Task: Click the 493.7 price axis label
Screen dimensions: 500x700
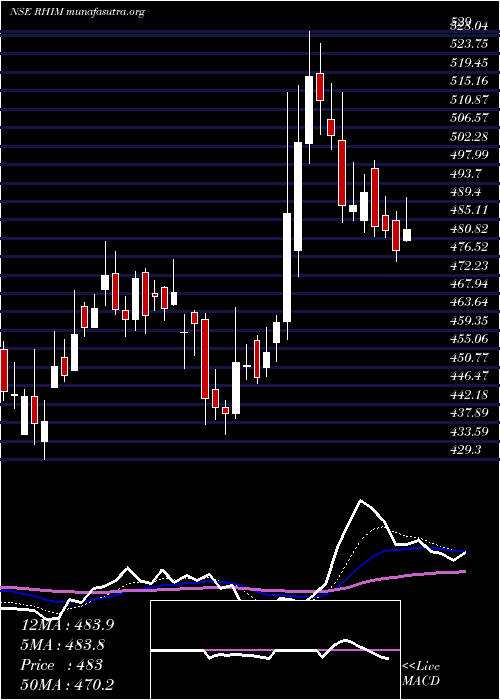Action: click(x=465, y=173)
